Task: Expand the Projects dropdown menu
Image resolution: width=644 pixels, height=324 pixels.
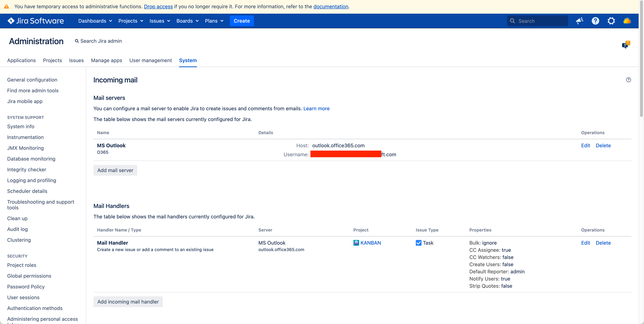Action: [130, 21]
